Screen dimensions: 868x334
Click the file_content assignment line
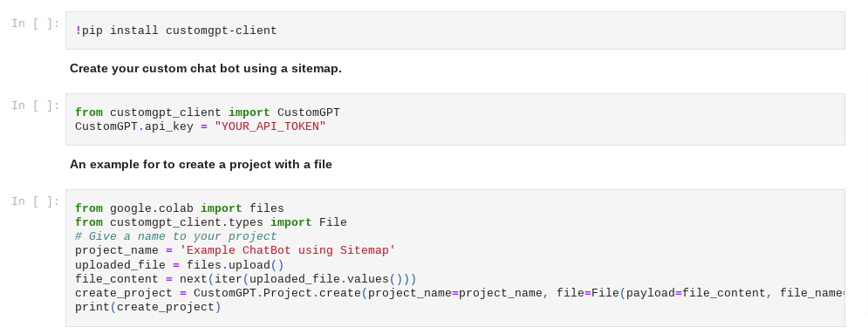click(x=246, y=279)
